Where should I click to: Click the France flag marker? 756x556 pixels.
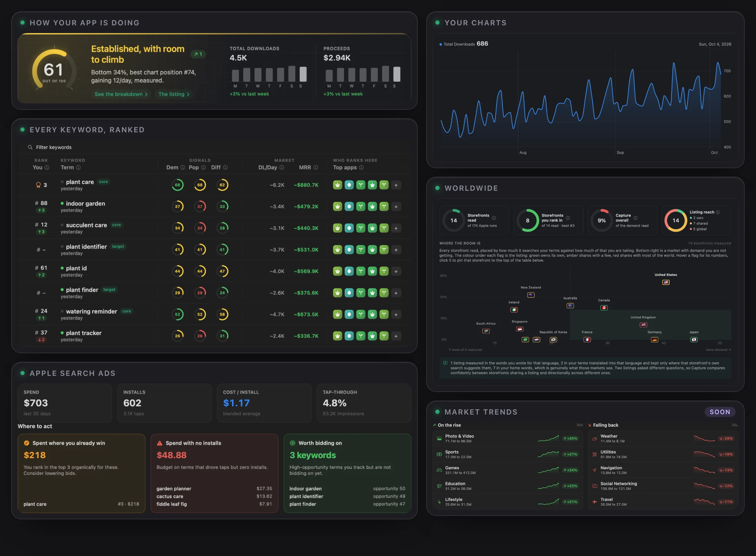point(587,340)
